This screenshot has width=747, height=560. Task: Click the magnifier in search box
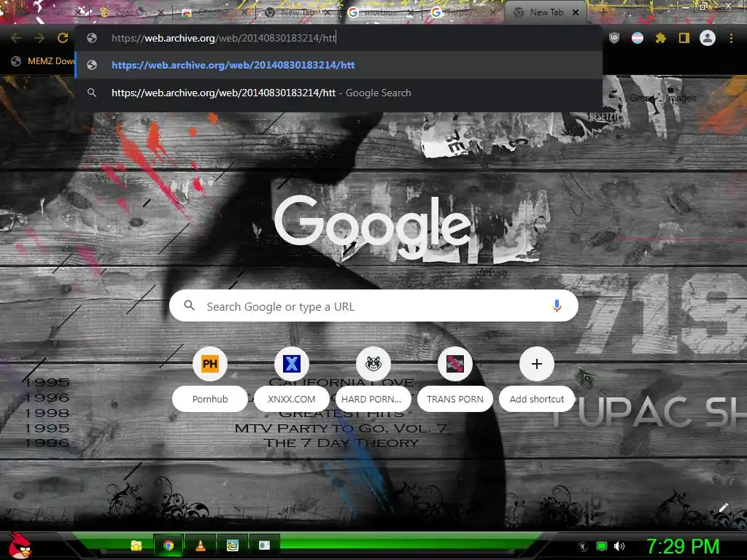click(x=189, y=306)
